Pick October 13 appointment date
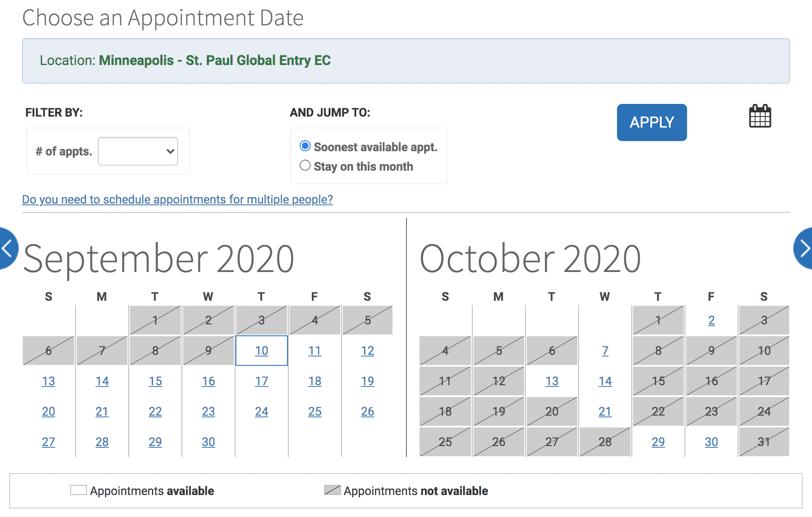This screenshot has height=517, width=812. point(552,381)
